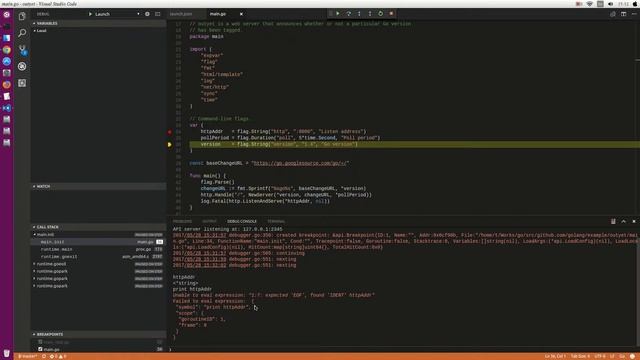
Task: Step over in debug toolbar
Action: (348, 13)
